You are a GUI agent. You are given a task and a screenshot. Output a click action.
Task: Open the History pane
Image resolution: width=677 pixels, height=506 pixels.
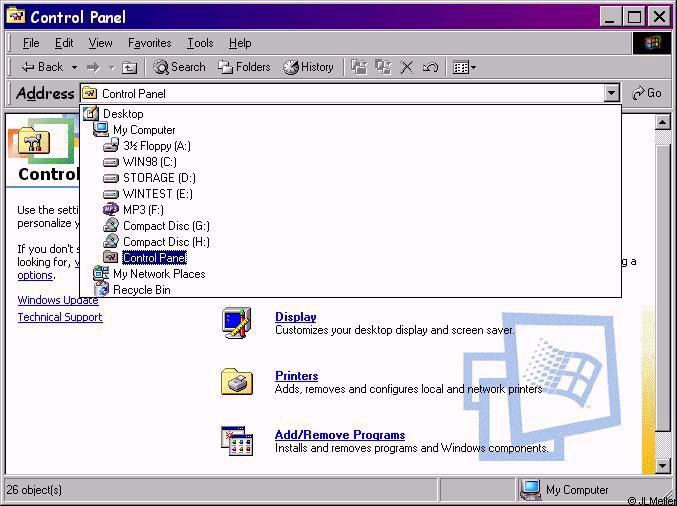click(308, 67)
